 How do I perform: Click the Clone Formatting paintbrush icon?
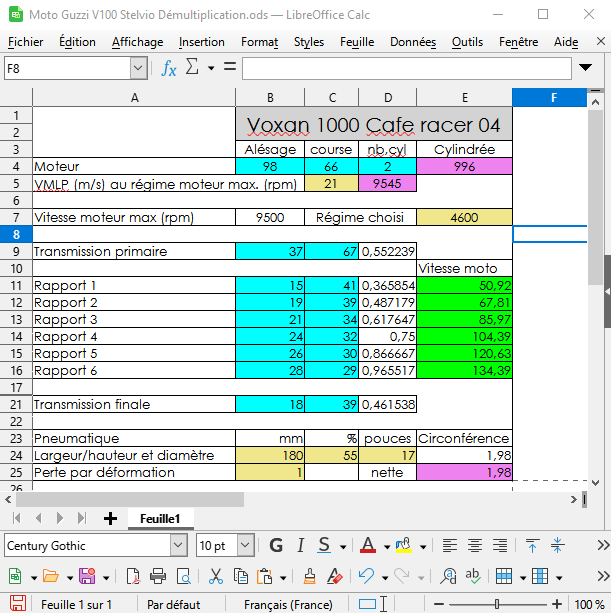pyautogui.click(x=310, y=576)
